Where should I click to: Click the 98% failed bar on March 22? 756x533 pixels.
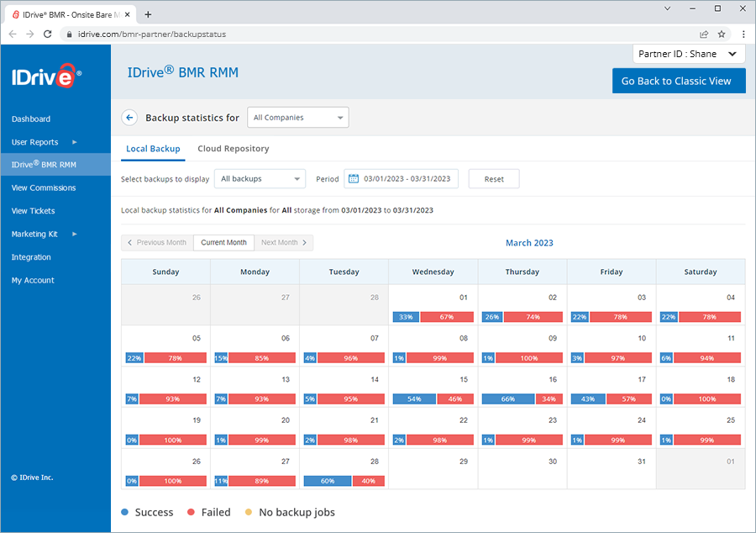coord(439,440)
